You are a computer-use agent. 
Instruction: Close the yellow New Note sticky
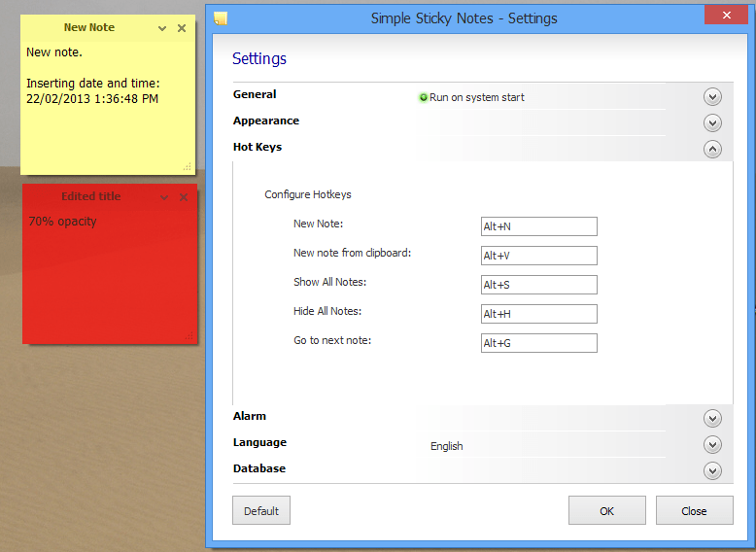[182, 28]
